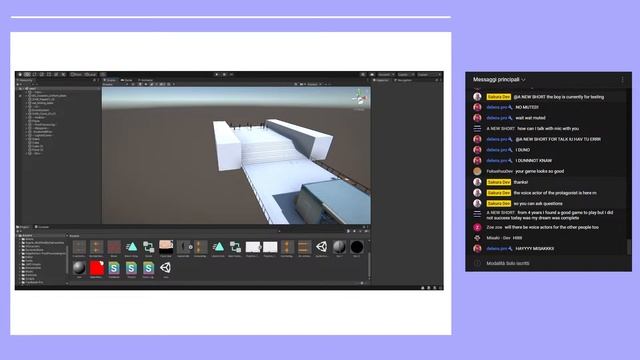This screenshot has width=640, height=360.
Task: Select the third S script asset icon
Action: point(149,268)
